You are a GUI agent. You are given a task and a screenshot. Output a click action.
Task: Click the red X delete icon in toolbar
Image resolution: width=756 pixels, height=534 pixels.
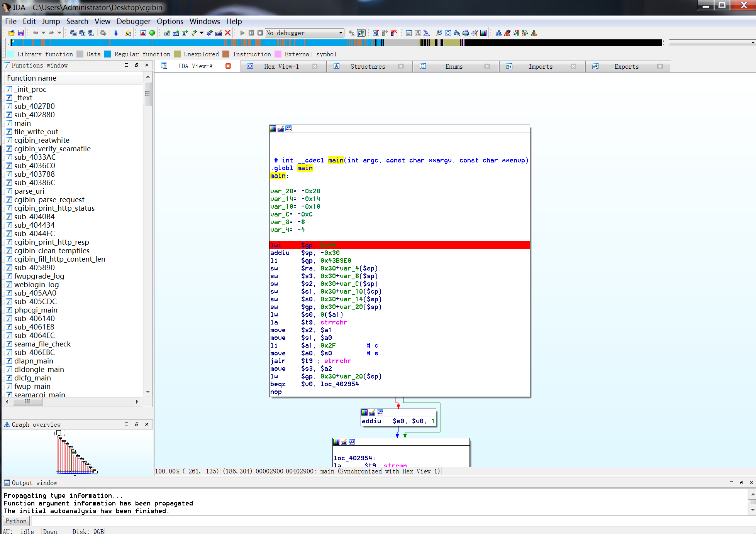pos(228,33)
